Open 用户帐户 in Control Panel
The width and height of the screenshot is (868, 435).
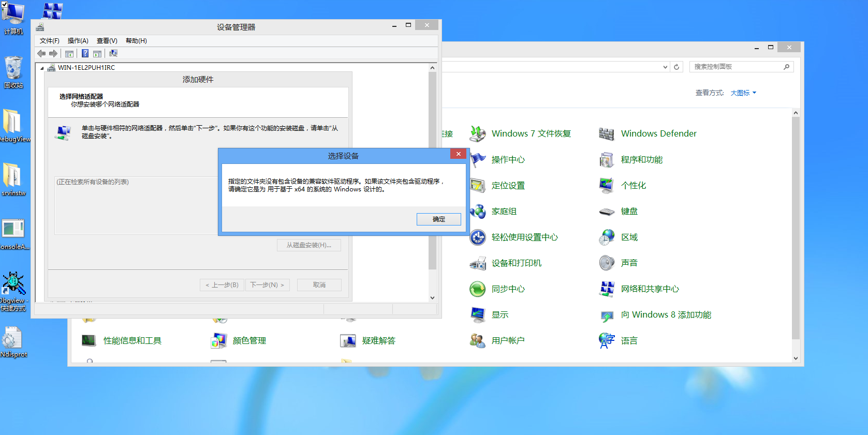point(497,341)
